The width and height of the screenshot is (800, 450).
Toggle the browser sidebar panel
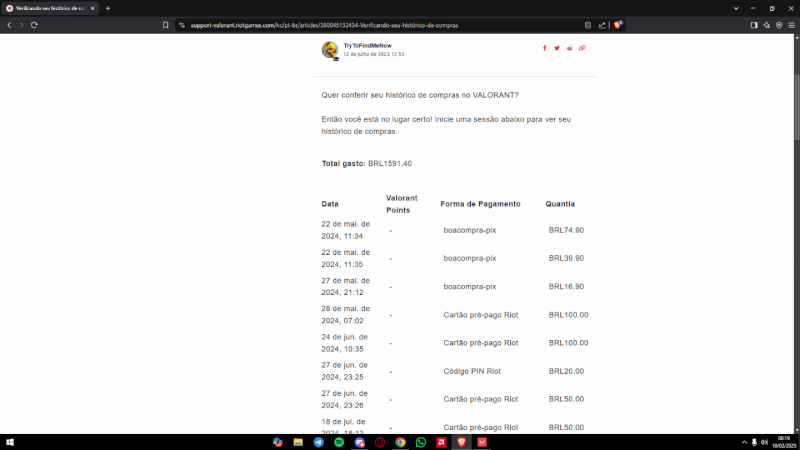pyautogui.click(x=754, y=25)
